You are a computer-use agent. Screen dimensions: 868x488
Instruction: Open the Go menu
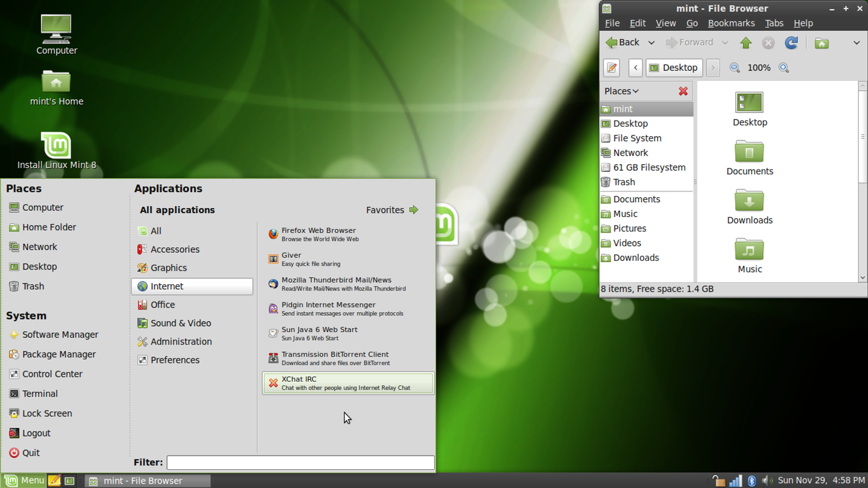[x=692, y=23]
